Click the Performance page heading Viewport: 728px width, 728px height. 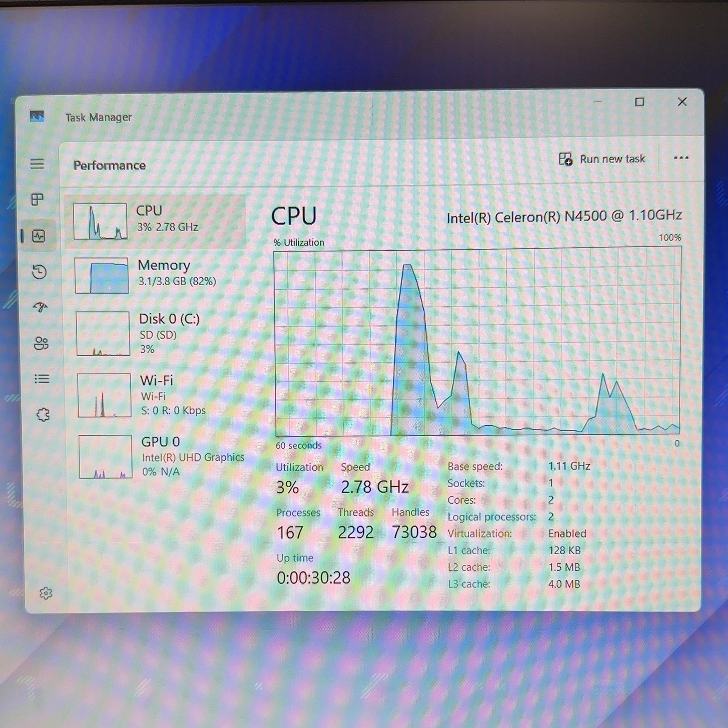coord(109,165)
